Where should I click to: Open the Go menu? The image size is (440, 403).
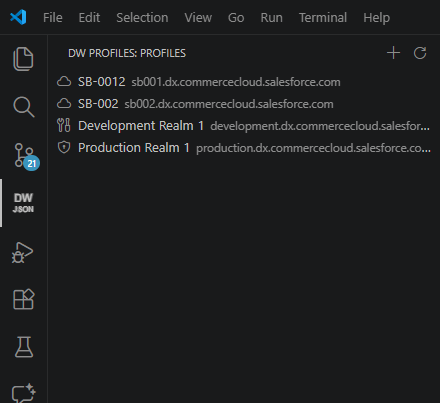coord(236,18)
